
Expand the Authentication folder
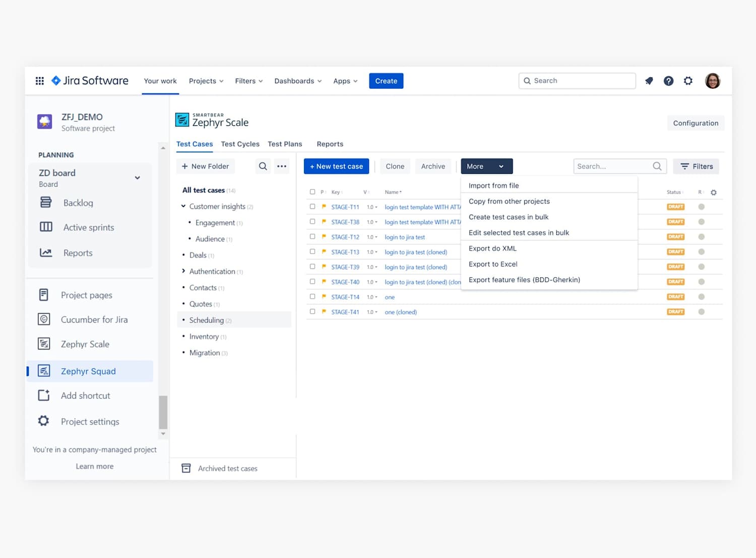pos(183,271)
